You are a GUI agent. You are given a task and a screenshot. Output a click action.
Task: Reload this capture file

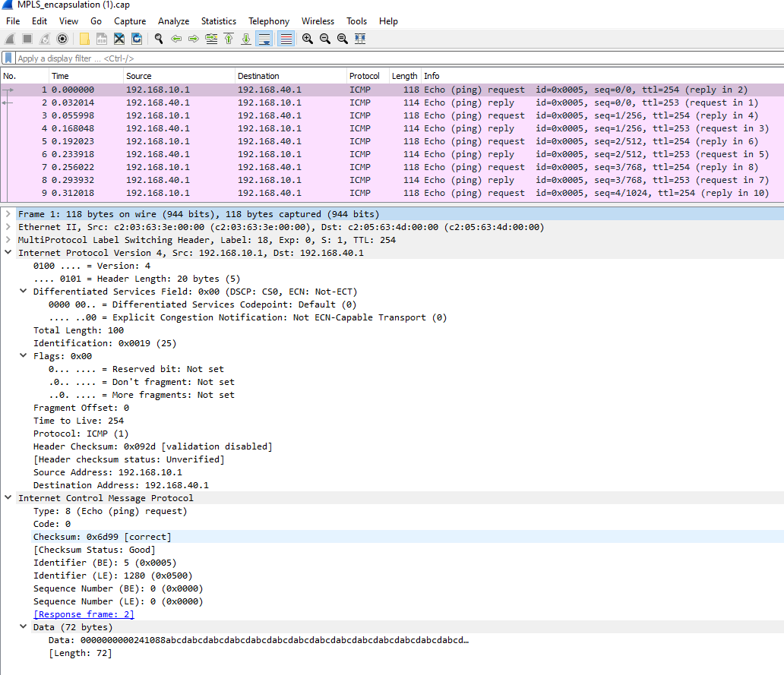[136, 39]
